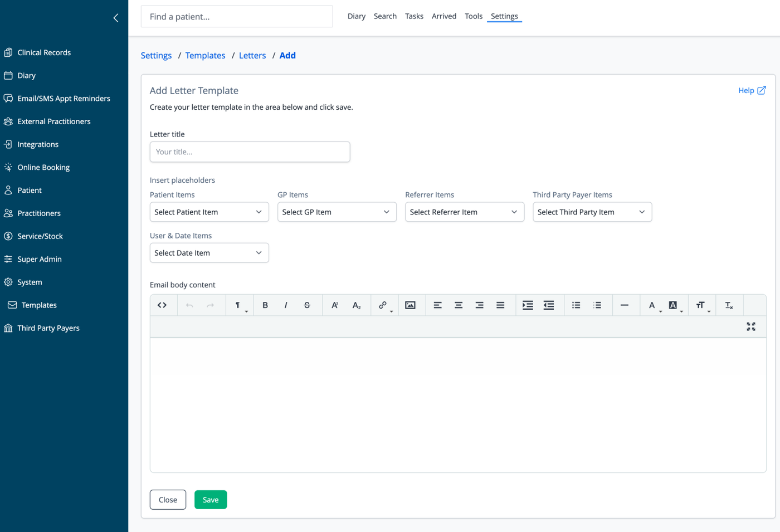
Task: Expand the Select Date Item dropdown
Action: [x=209, y=253]
